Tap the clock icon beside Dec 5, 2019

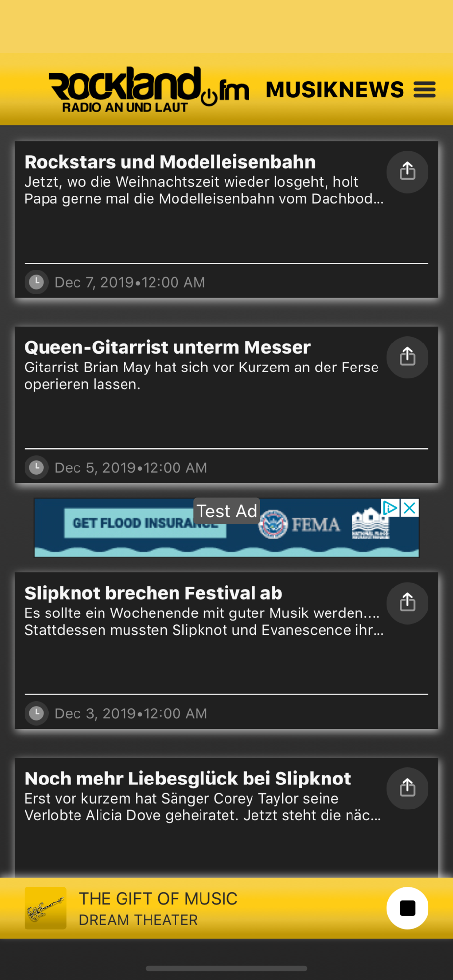pyautogui.click(x=36, y=467)
